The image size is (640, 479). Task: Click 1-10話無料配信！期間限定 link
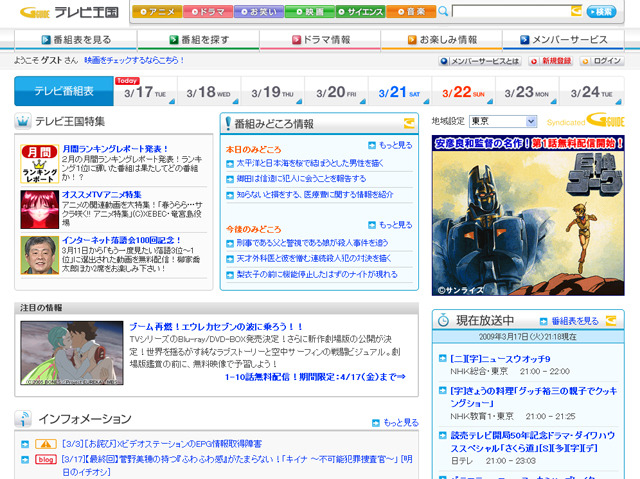click(x=315, y=377)
